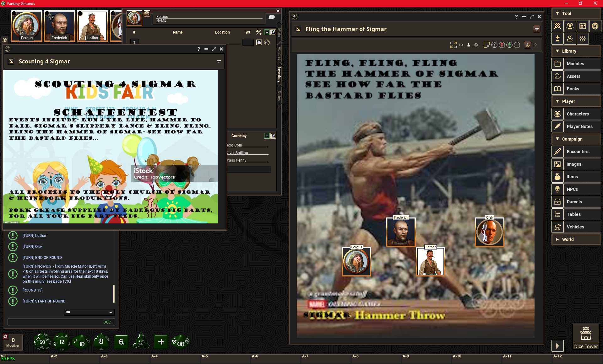Open the Encounters list
Viewport: 603px width, 364px height.
576,152
